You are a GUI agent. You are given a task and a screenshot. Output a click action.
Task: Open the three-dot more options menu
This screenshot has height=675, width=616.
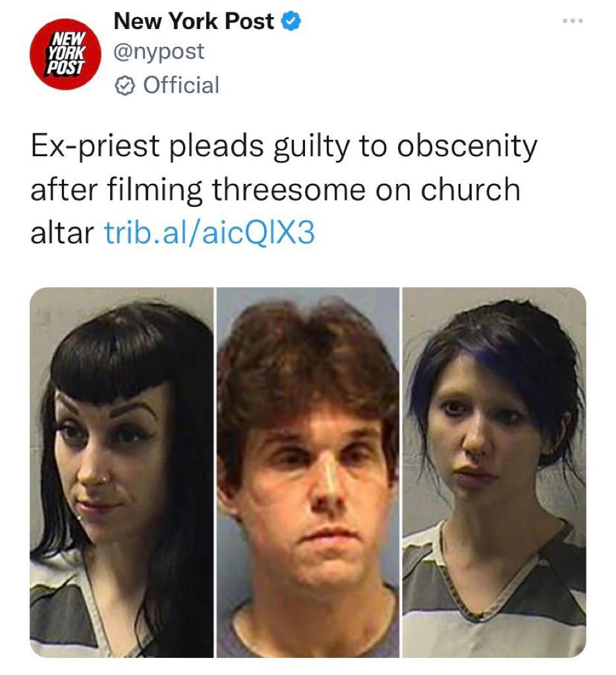tap(573, 20)
